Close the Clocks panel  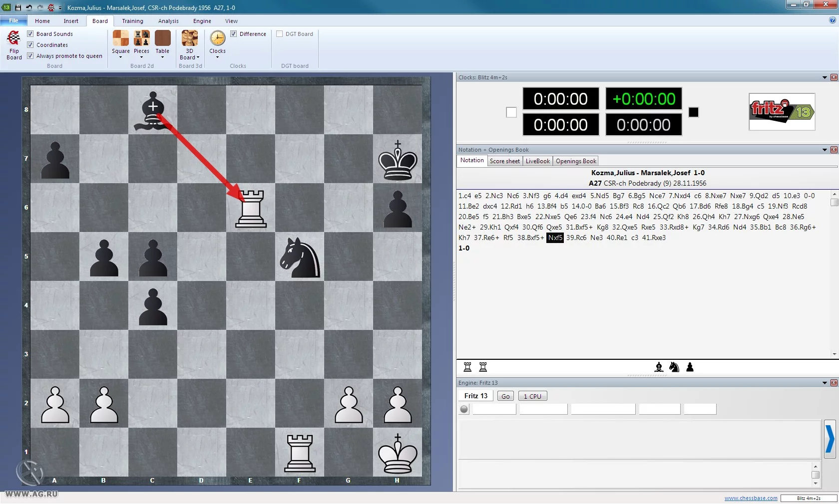(x=834, y=77)
